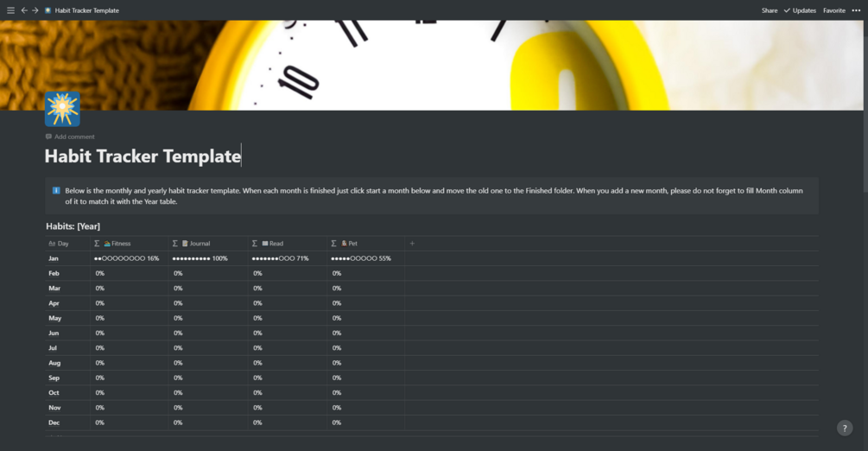Click Add comment below the page icon
Image resolution: width=868 pixels, height=451 pixels.
70,137
